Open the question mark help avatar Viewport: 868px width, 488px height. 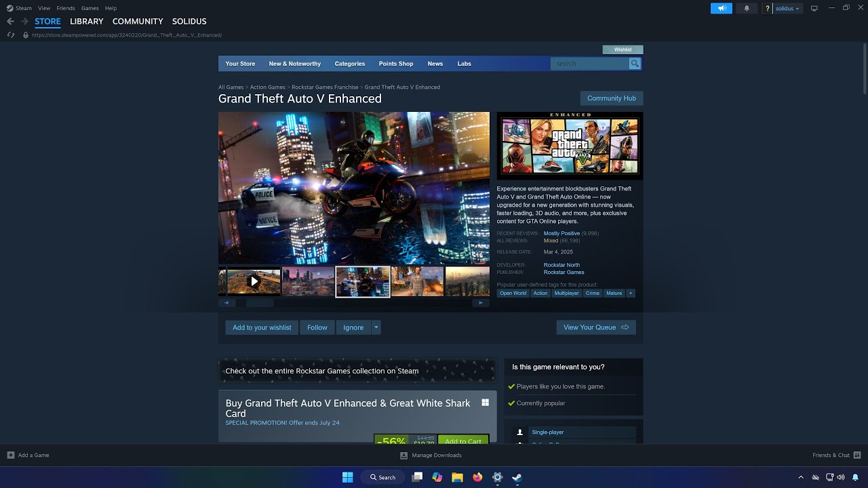click(767, 8)
